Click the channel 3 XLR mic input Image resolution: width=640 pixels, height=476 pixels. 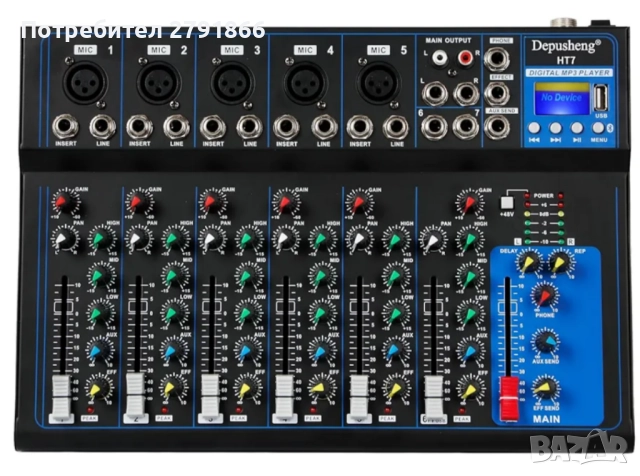pyautogui.click(x=230, y=82)
